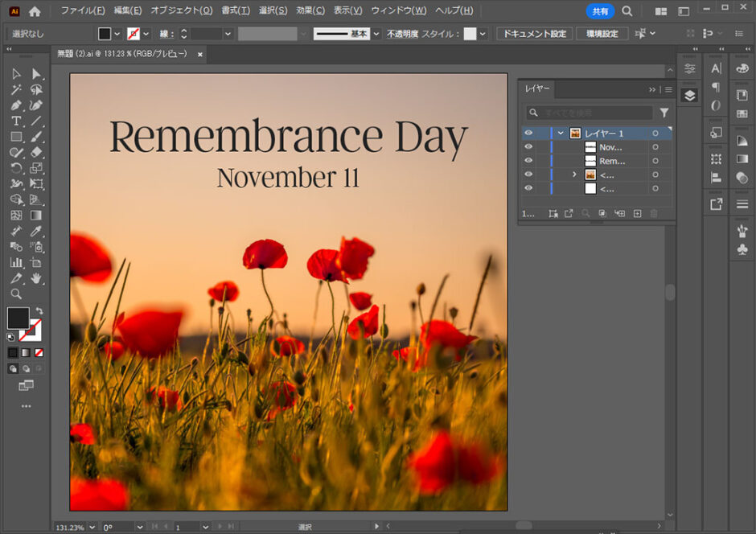Hide the November 11 text layer
Viewport: 756px width, 534px height.
[528, 147]
